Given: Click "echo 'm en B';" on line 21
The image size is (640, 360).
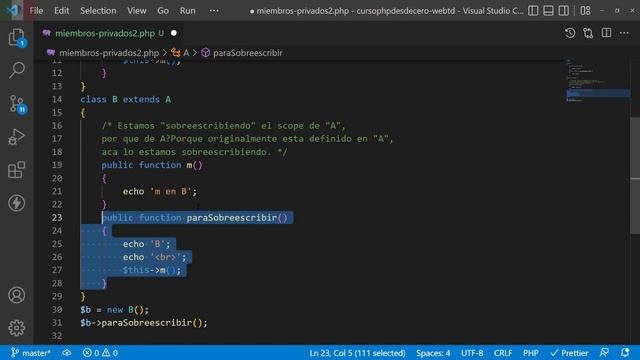Looking at the screenshot, I should (x=160, y=191).
